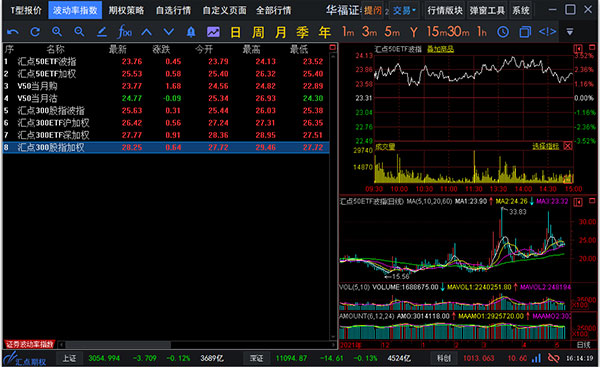Switch to weekly 周 period
Image resolution: width=600 pixels, height=367 pixels.
coord(258,32)
